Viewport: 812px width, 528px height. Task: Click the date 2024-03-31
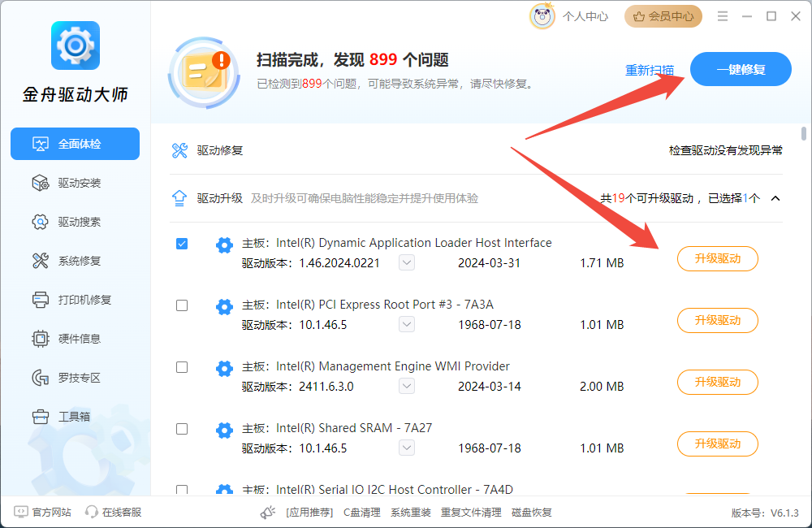point(489,263)
